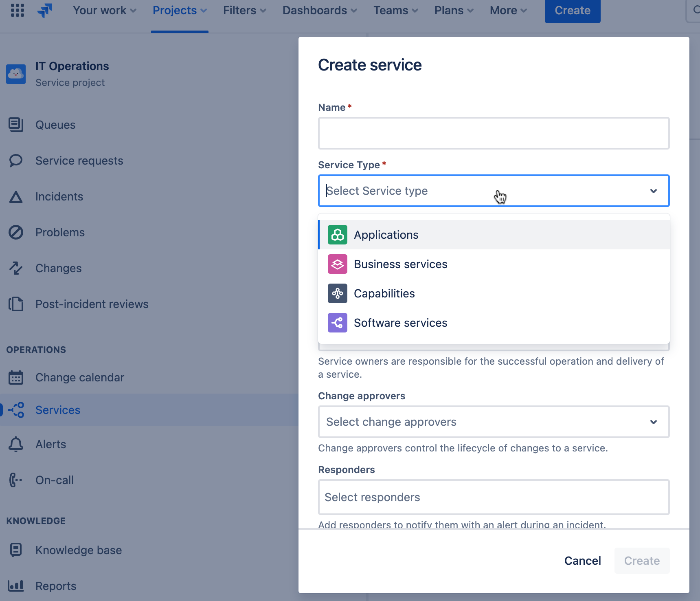
Task: Choose Business services option
Action: coord(494,264)
